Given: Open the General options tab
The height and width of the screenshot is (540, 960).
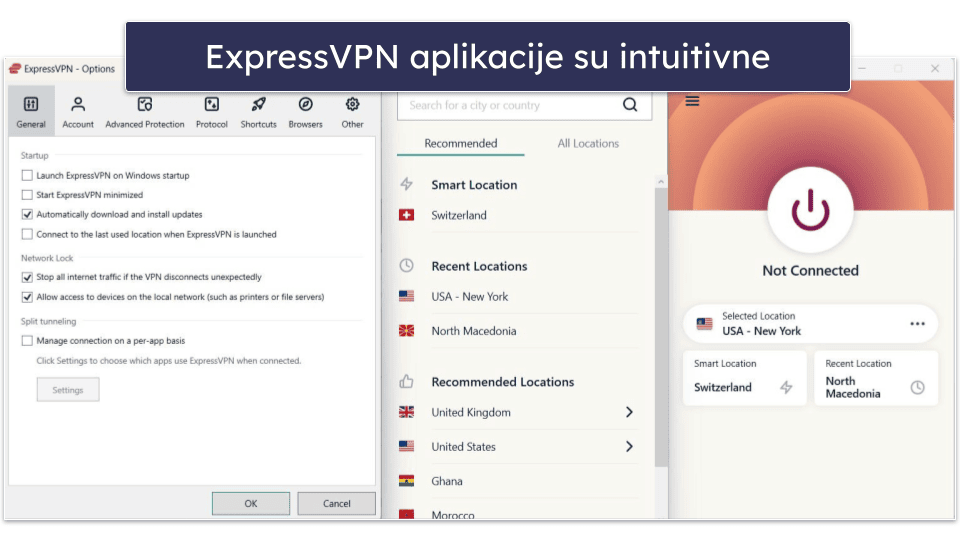Looking at the screenshot, I should click(31, 111).
